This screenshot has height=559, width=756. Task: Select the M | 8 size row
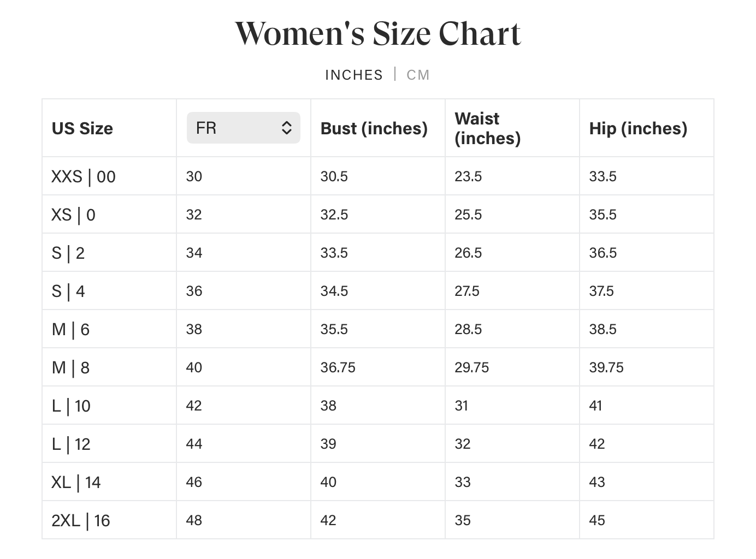click(x=378, y=367)
